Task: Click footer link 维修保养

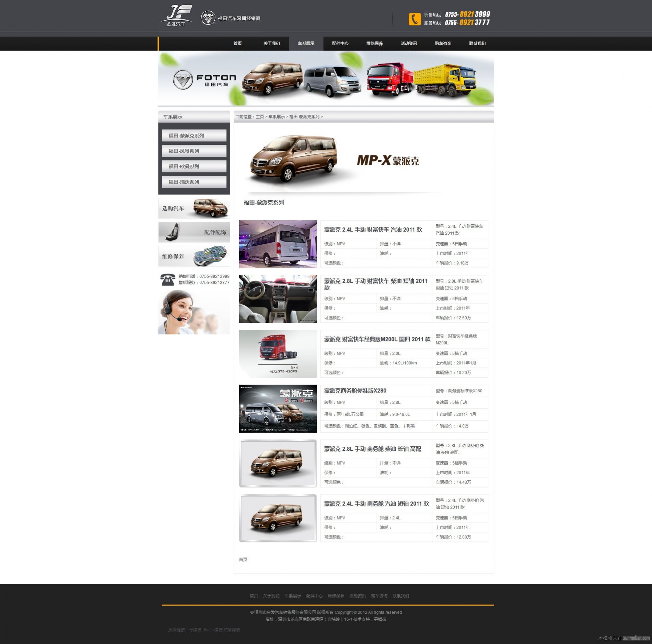Action: point(336,596)
